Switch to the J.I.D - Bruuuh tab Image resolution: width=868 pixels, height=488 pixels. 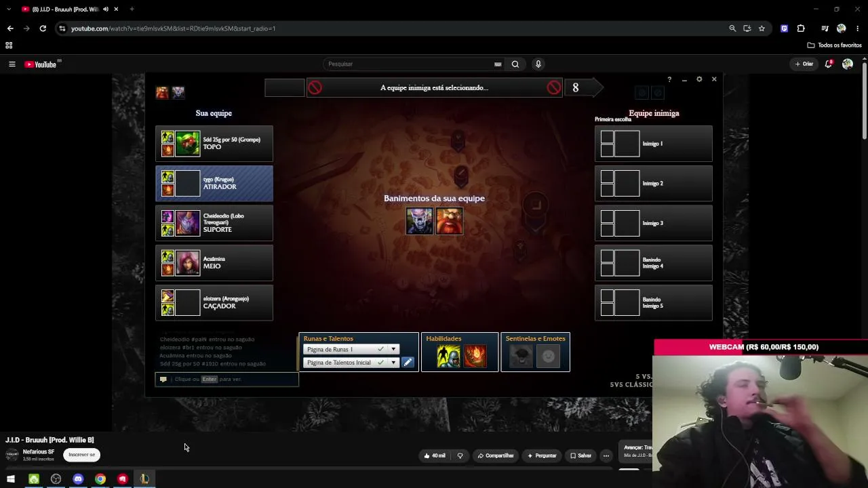click(x=64, y=9)
